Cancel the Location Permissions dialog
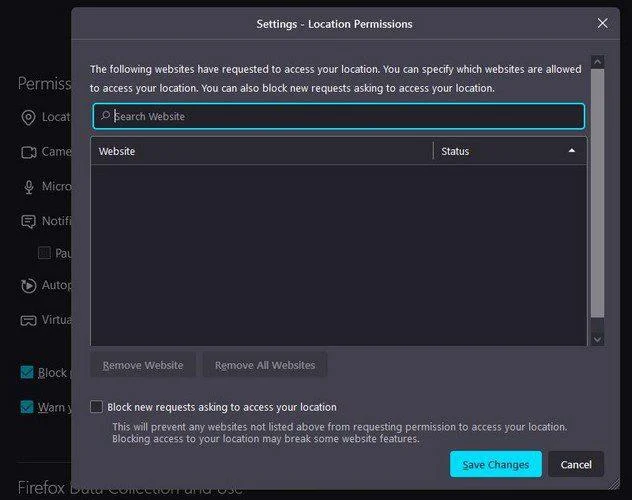Screen dimensions: 632x500 point(576,465)
